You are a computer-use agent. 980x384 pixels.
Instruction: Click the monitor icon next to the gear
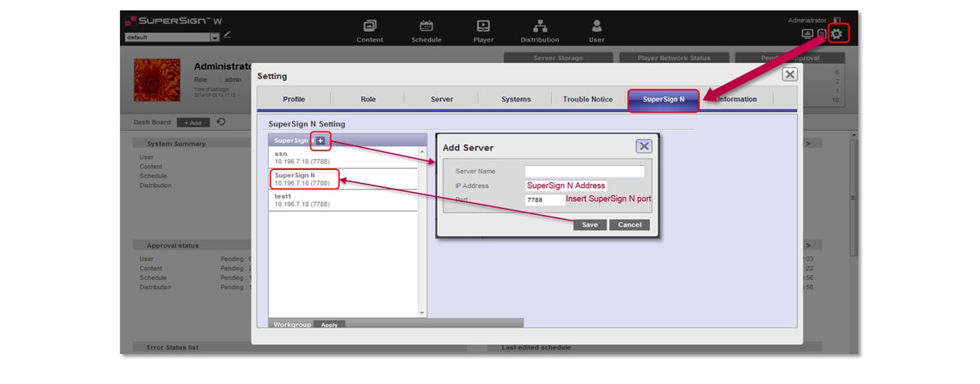click(x=807, y=33)
